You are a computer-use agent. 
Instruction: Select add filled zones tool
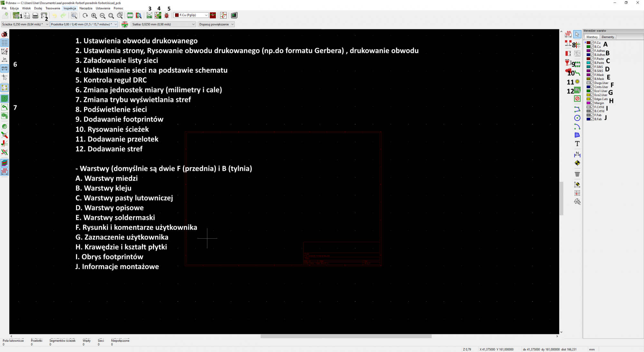(x=577, y=90)
